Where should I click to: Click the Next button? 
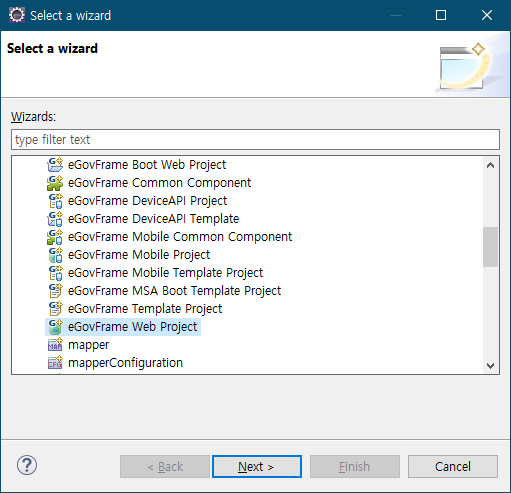coord(257,466)
